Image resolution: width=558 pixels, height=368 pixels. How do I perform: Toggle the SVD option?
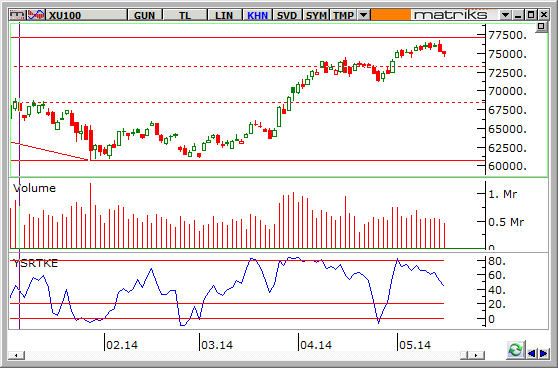click(287, 15)
